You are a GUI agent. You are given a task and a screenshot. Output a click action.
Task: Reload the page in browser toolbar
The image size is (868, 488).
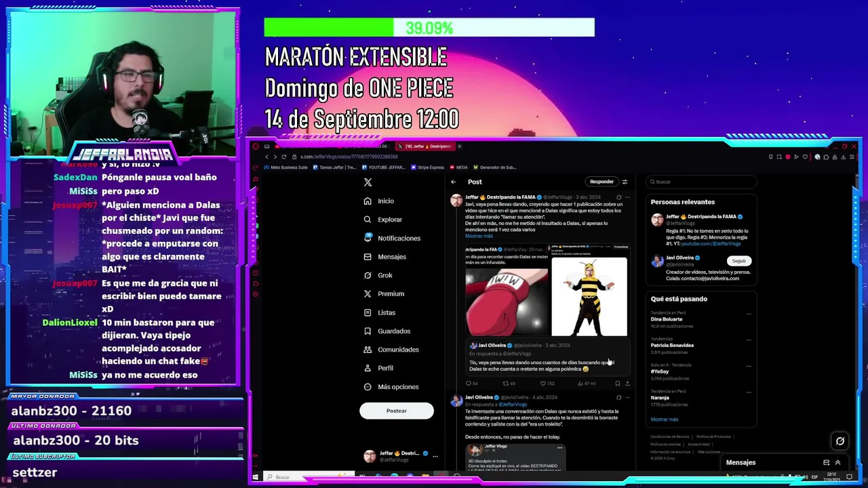coord(283,157)
